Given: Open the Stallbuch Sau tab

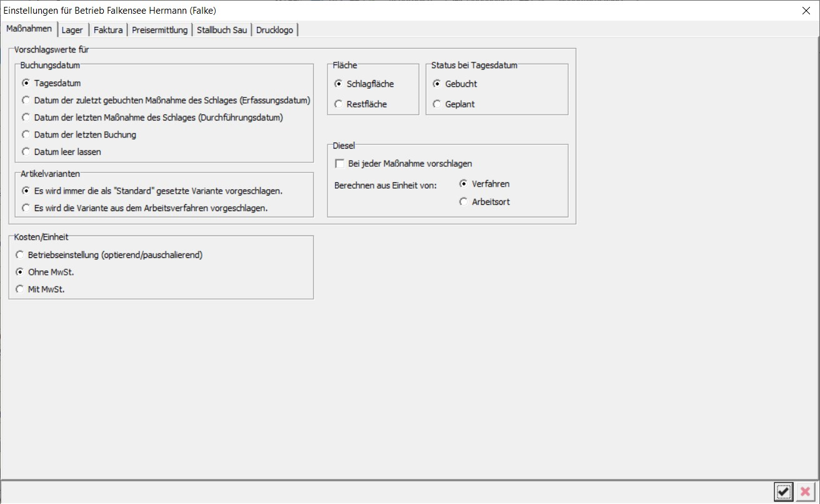Looking at the screenshot, I should tap(222, 30).
